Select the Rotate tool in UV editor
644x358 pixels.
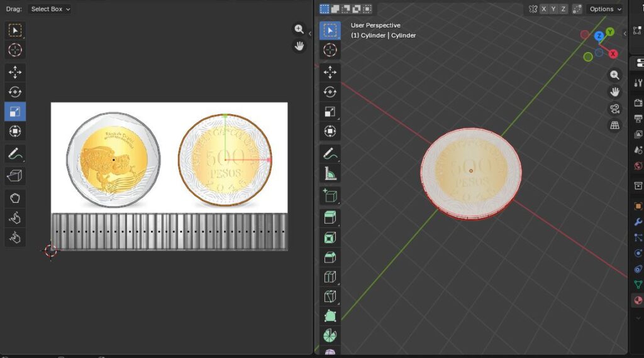[x=15, y=92]
